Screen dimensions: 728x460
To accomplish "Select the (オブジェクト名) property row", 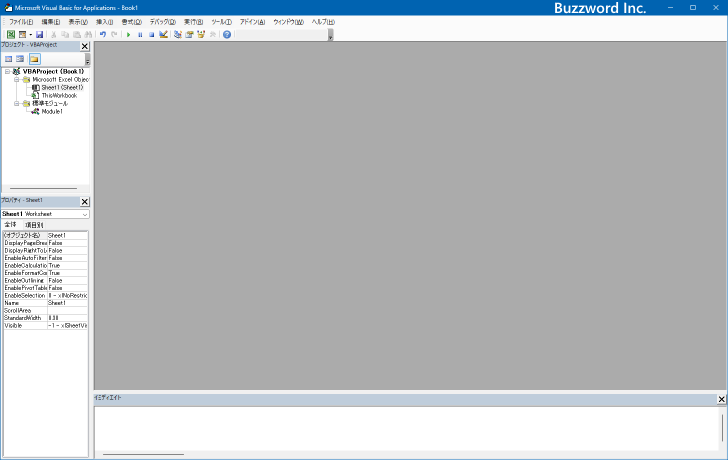I will (46, 235).
